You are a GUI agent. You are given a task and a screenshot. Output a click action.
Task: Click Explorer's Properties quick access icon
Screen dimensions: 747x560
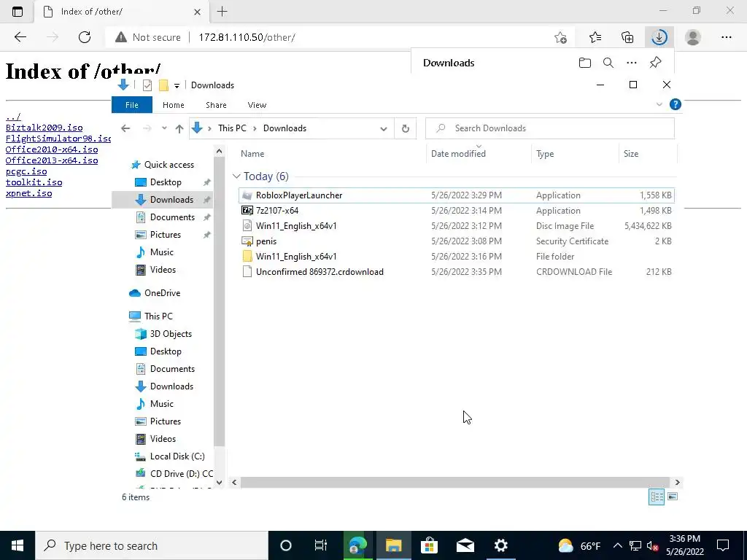tap(147, 85)
